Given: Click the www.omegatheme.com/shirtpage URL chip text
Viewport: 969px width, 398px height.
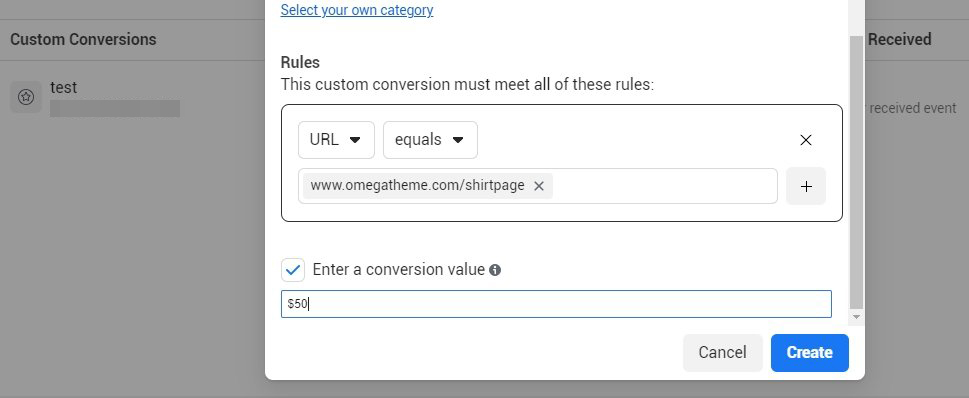Looking at the screenshot, I should click(418, 185).
